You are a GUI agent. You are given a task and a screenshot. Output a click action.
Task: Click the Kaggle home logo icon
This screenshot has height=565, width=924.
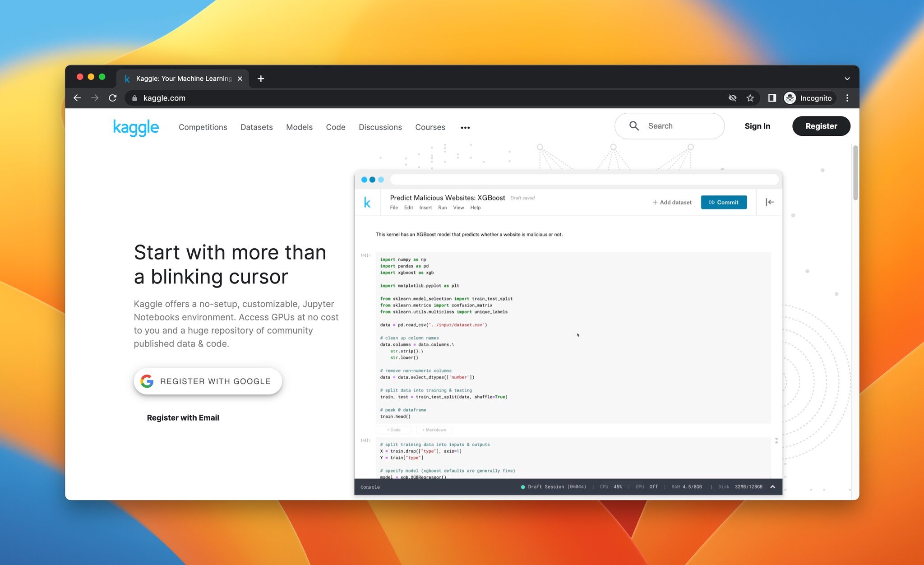[134, 126]
